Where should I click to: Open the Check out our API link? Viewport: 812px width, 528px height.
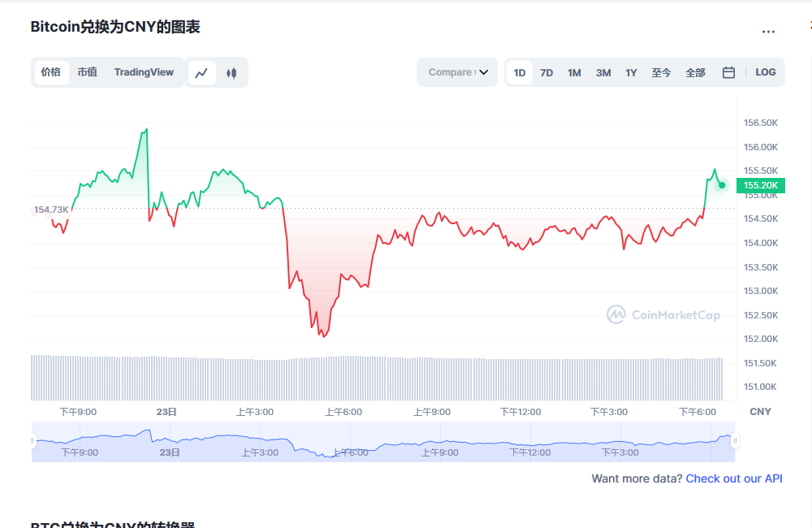pos(734,478)
